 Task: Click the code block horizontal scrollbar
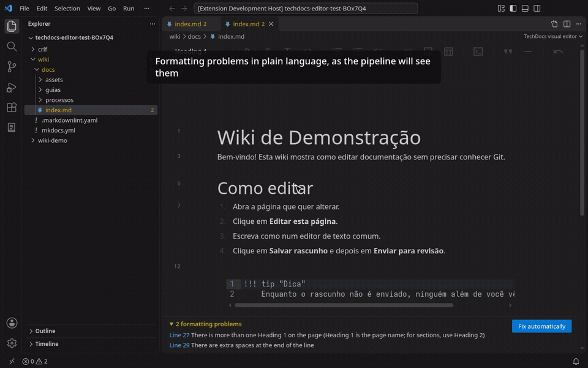(x=344, y=305)
